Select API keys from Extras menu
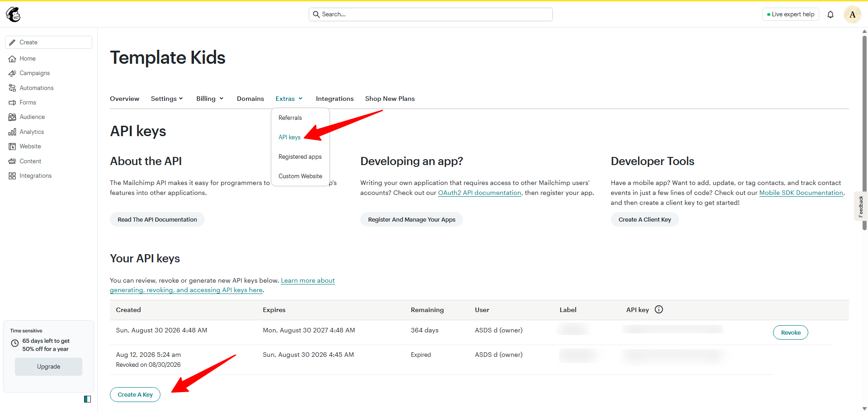The image size is (868, 412). point(300,137)
